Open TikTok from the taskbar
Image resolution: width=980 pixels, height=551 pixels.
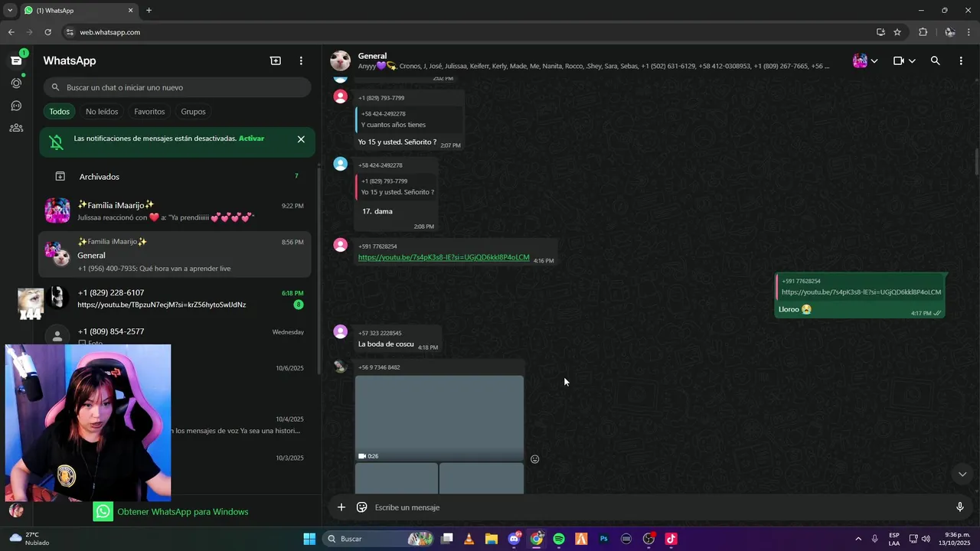(x=671, y=539)
